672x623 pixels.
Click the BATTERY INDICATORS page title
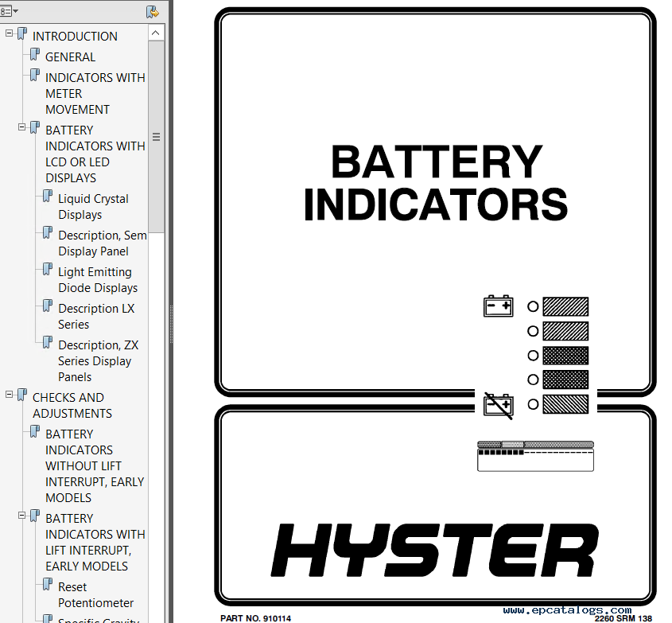point(437,182)
